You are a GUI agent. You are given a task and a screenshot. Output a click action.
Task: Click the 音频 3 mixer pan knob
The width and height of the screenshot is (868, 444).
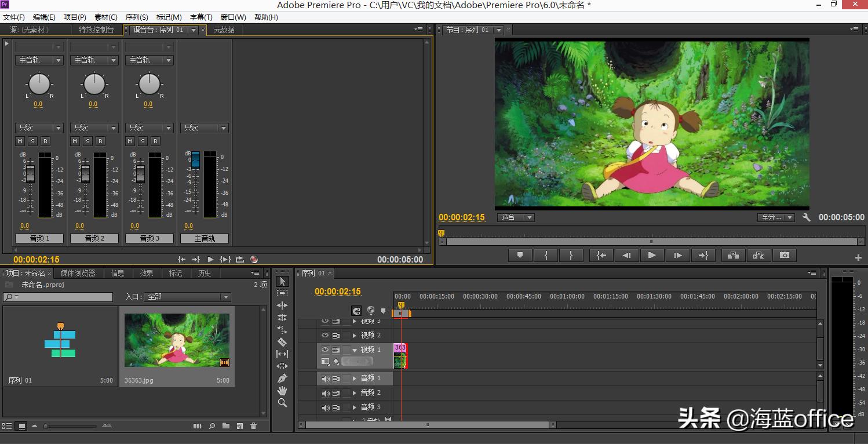(149, 85)
